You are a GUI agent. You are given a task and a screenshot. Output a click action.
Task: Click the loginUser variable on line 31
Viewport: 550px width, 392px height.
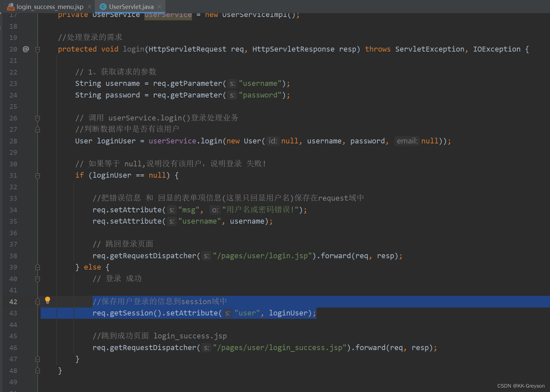click(x=112, y=175)
